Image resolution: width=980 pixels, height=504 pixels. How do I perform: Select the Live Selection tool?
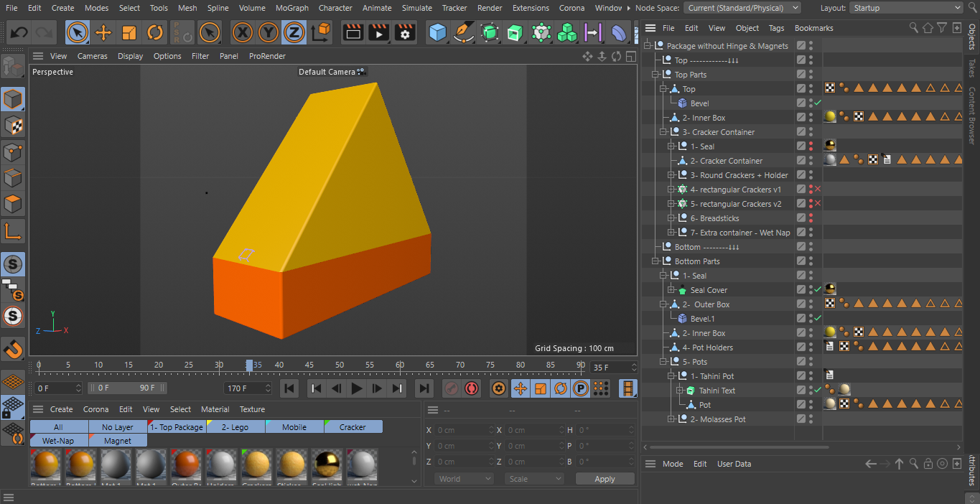(x=78, y=32)
